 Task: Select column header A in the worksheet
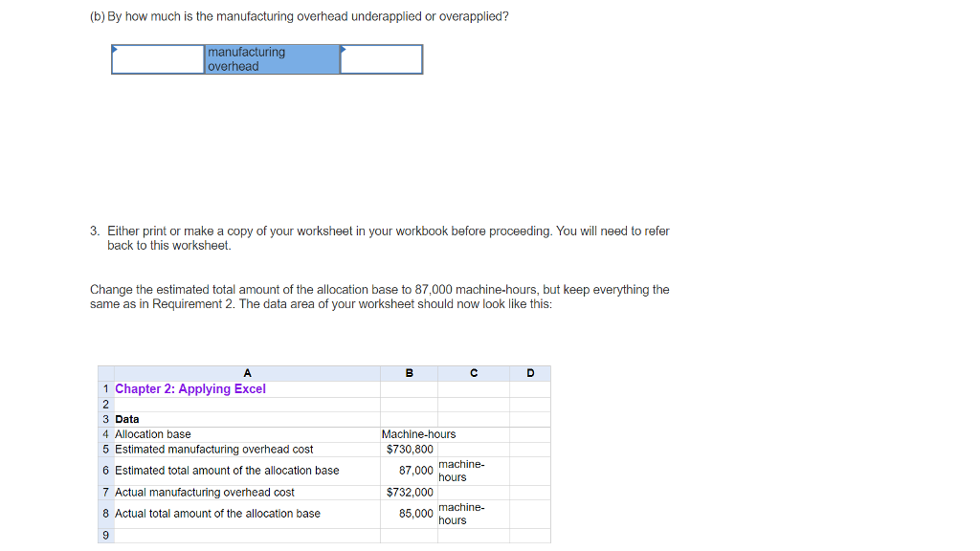pyautogui.click(x=247, y=373)
